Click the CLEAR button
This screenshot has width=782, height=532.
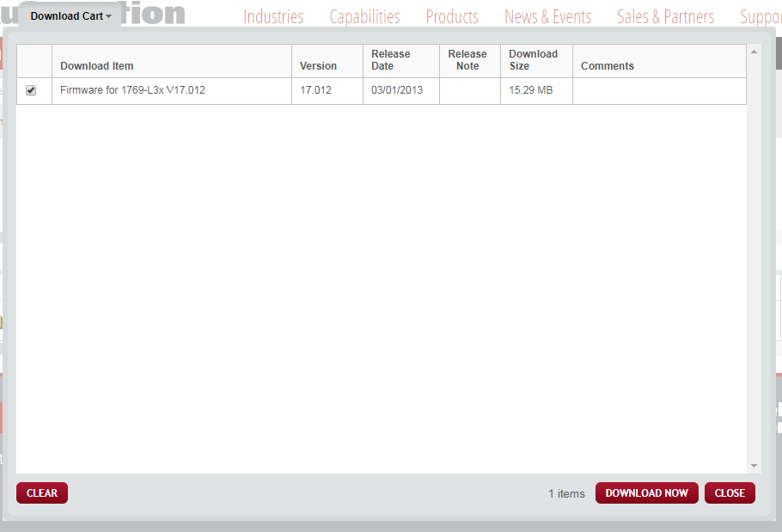[42, 493]
